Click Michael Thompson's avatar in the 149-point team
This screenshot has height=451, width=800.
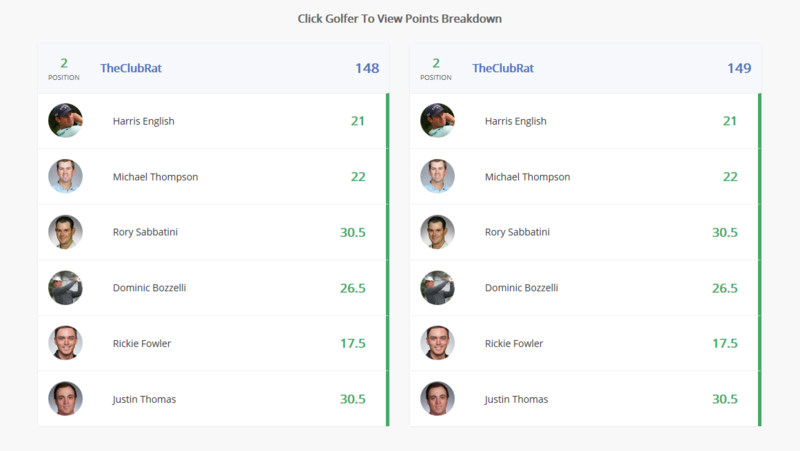(x=437, y=177)
